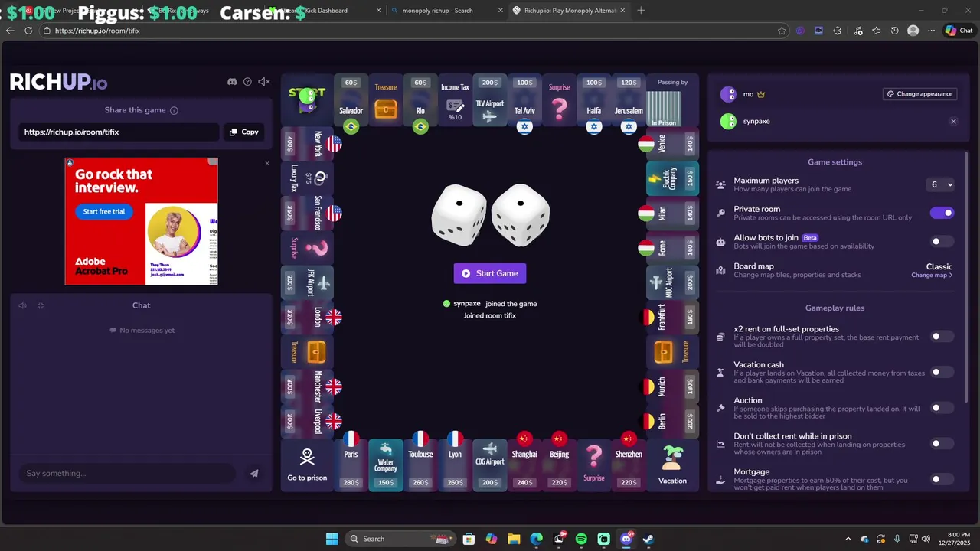Click the RICHUP.io logo
Viewport: 980px width, 551px height.
point(58,83)
